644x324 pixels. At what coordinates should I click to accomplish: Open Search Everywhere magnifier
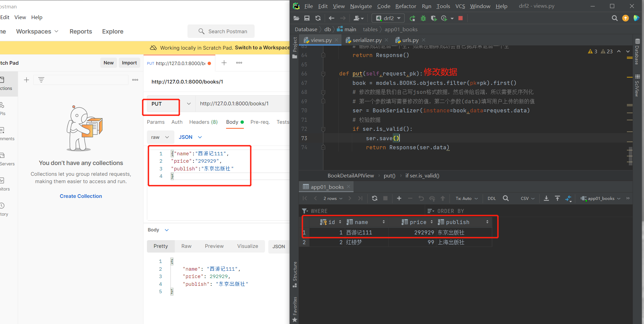click(x=615, y=18)
